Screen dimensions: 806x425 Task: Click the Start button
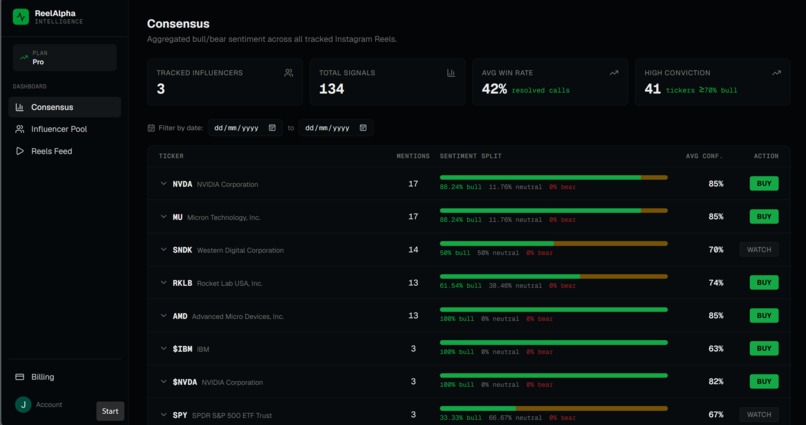point(110,411)
